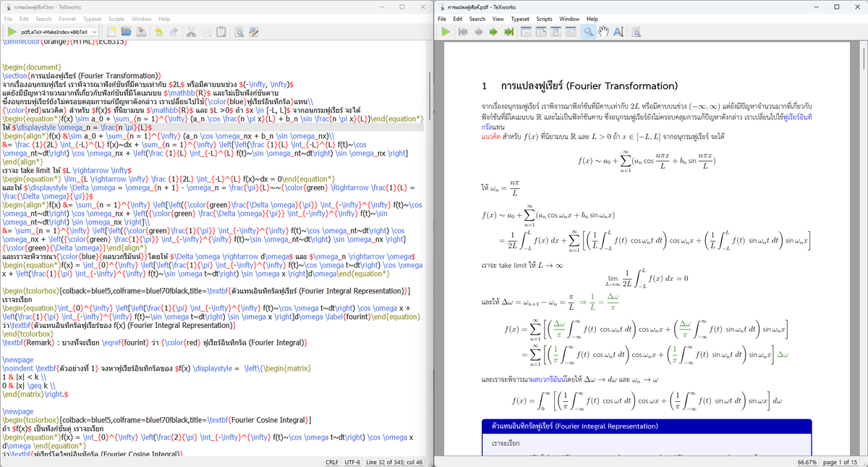
Task: Open the Edit menu in the PDF window
Action: pyautogui.click(x=458, y=19)
